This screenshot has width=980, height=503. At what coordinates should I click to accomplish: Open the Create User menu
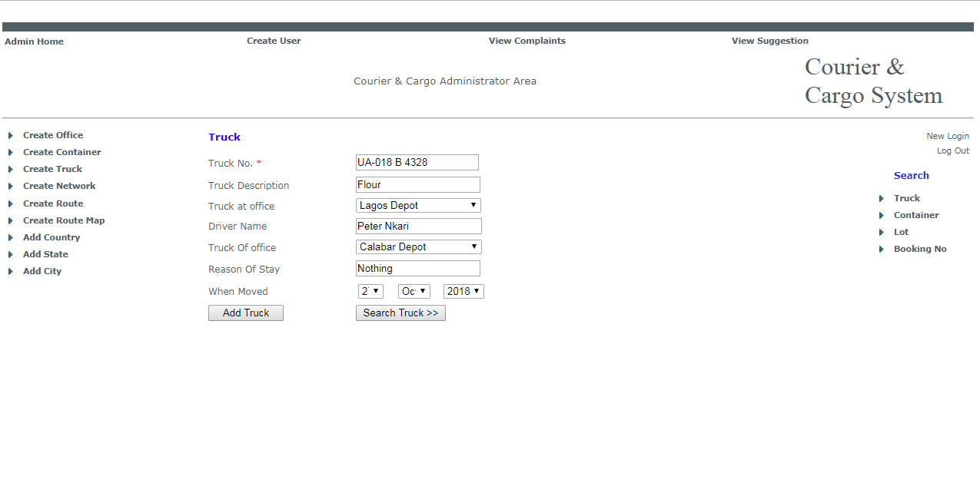pyautogui.click(x=274, y=41)
